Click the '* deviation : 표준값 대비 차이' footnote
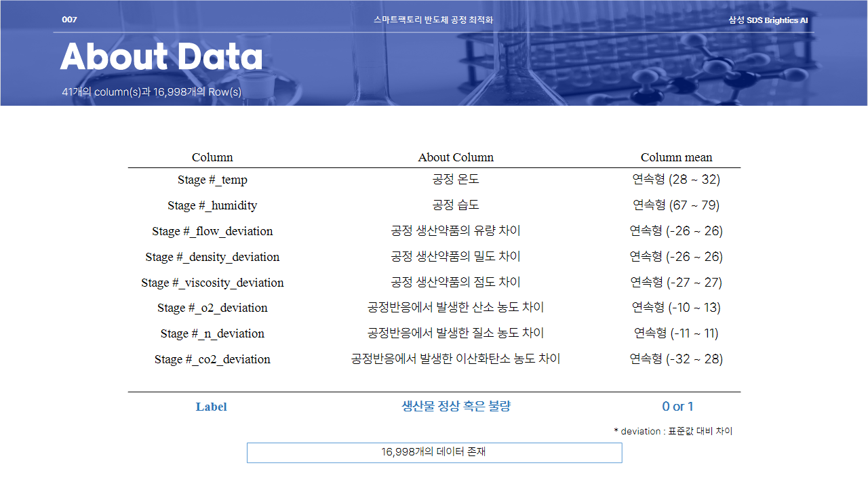This screenshot has height=488, width=868. [673, 431]
